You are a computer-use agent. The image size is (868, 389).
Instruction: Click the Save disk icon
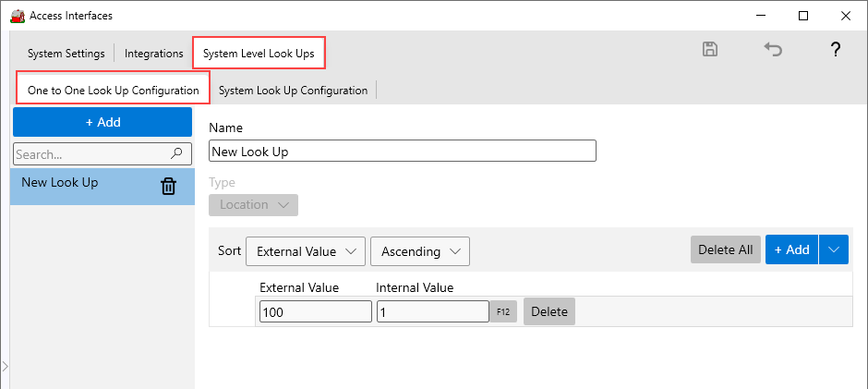710,51
